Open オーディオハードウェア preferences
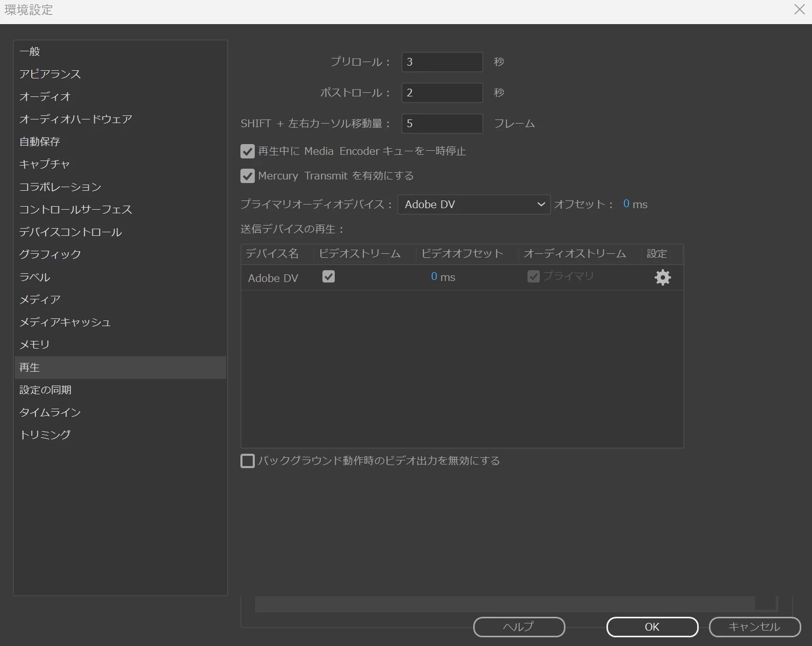Screen dimensions: 812x646 [x=120, y=119]
